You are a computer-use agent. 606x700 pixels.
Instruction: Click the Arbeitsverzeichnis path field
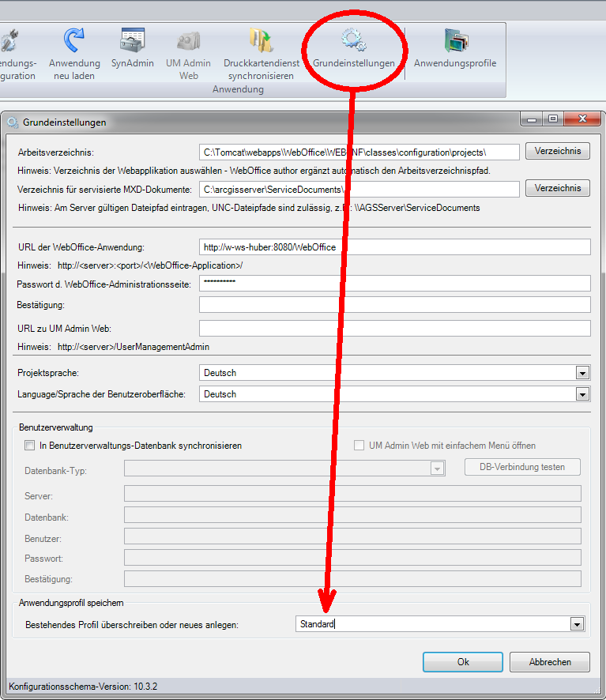coord(359,152)
